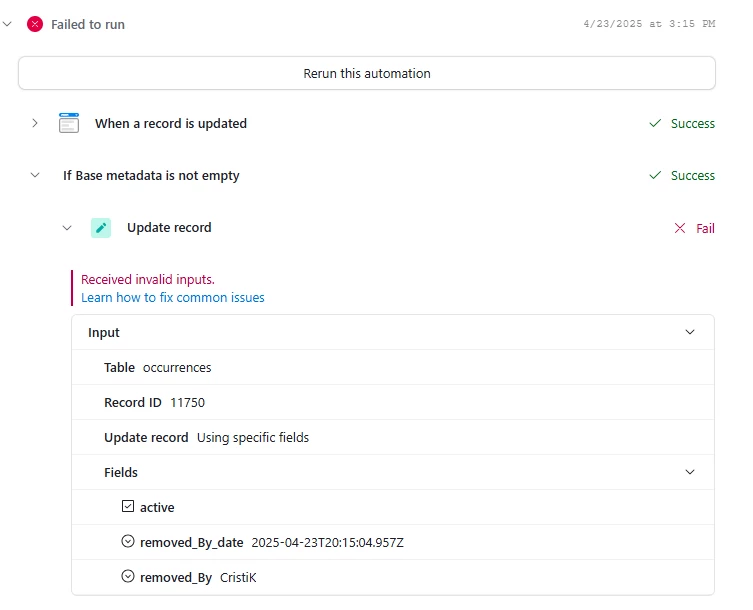
Task: Click the checkbox icon next to active
Action: [x=128, y=506]
